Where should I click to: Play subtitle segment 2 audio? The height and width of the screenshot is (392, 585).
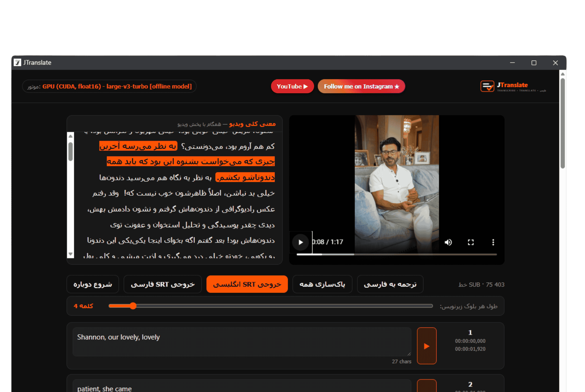coord(427,386)
